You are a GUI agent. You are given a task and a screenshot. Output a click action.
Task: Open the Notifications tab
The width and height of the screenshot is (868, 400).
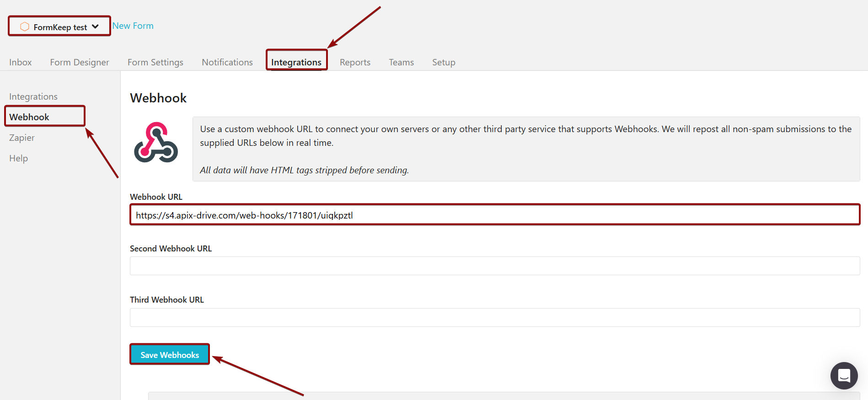(227, 62)
